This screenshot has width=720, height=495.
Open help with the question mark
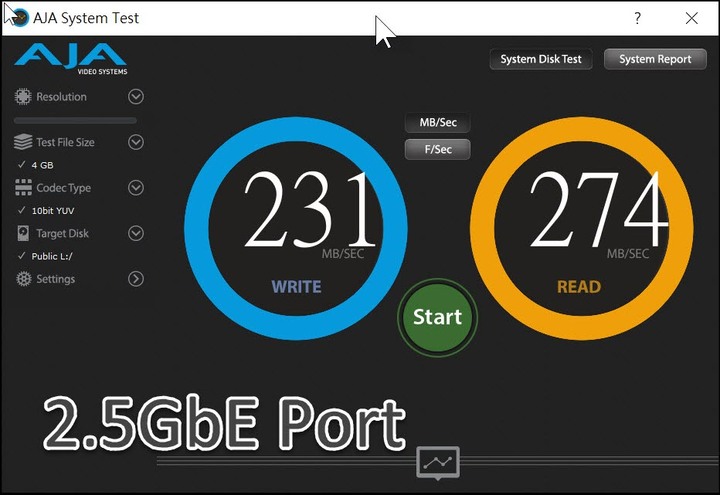[x=637, y=18]
